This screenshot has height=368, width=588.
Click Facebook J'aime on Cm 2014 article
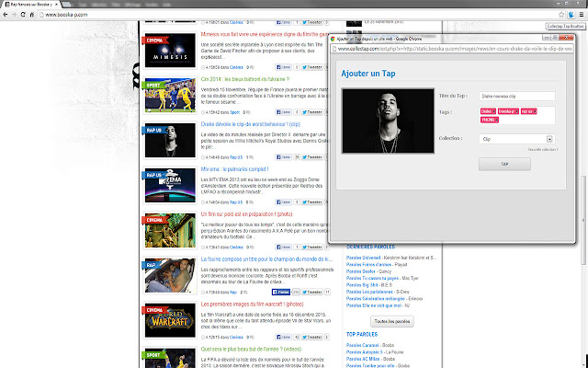coord(284,112)
